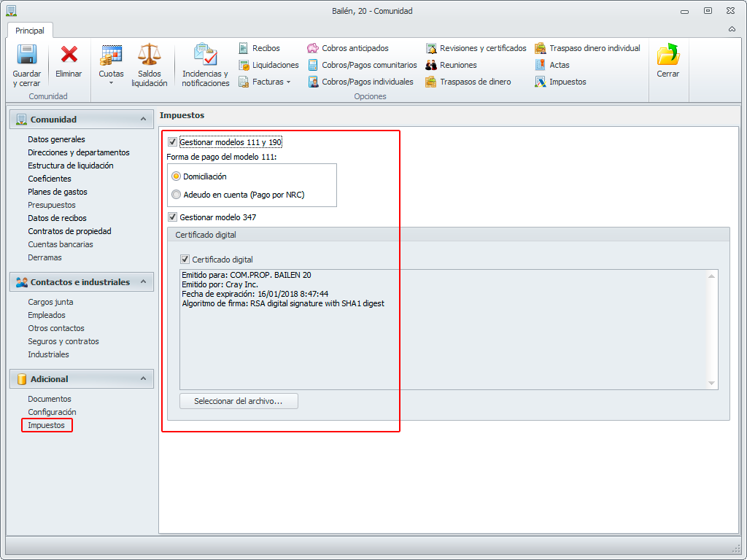Click the Comunidad panel building icon

coord(21,120)
